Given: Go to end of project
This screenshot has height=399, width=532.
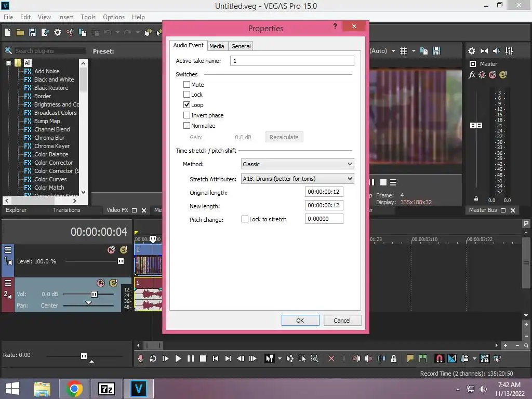Looking at the screenshot, I should (228, 358).
